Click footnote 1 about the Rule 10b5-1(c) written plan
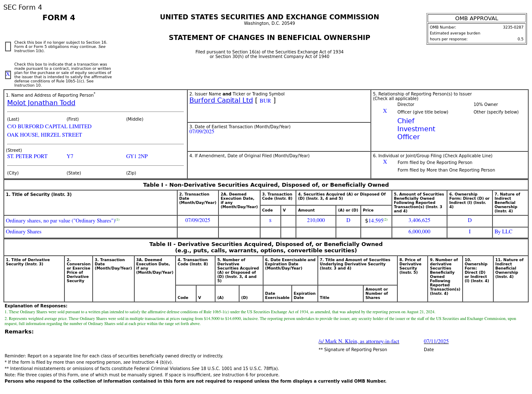 220,312
